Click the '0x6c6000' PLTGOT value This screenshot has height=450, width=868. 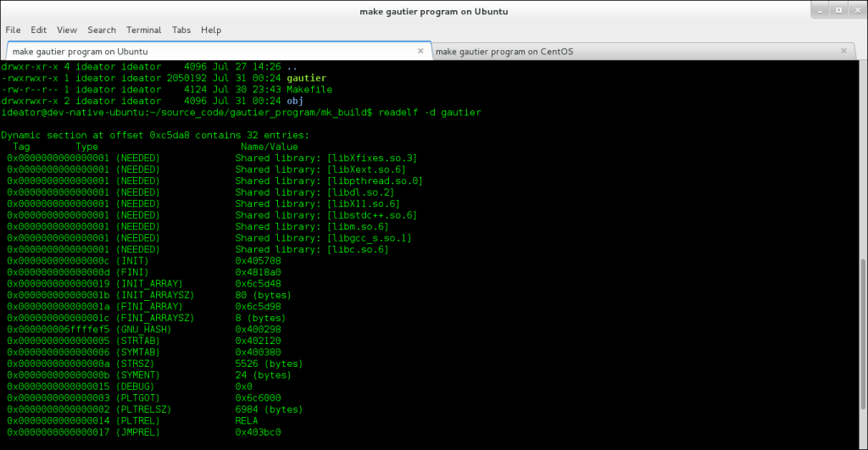click(x=258, y=398)
